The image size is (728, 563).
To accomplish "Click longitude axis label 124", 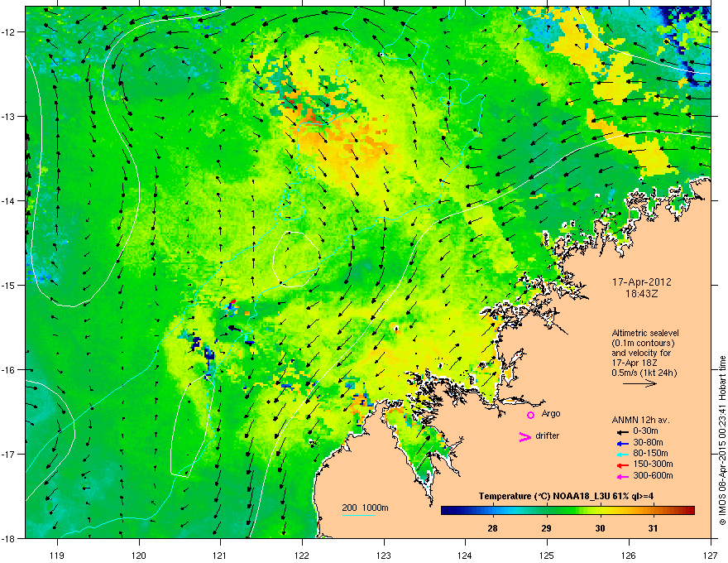I will [x=465, y=555].
